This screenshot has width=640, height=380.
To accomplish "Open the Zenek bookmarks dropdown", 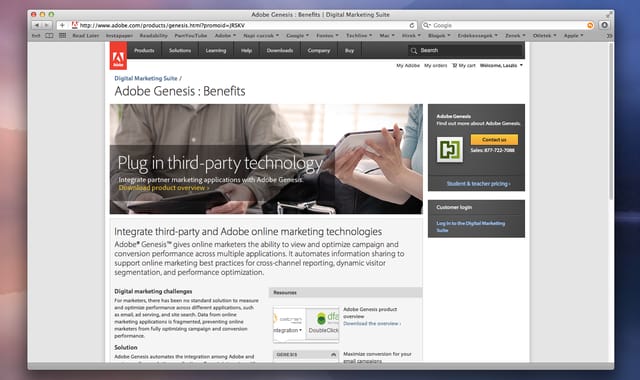I will point(516,36).
